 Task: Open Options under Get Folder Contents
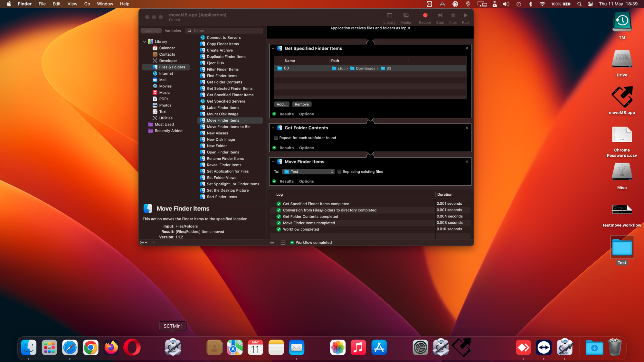[x=306, y=148]
